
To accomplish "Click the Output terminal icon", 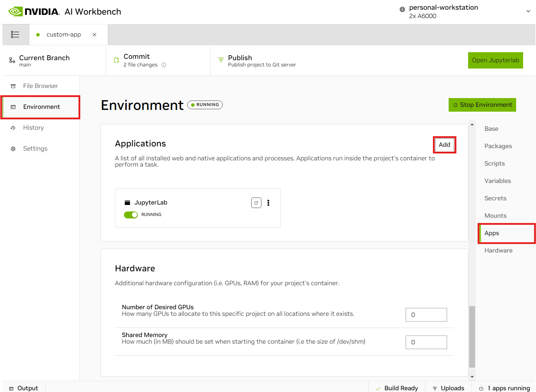I will coord(11,389).
